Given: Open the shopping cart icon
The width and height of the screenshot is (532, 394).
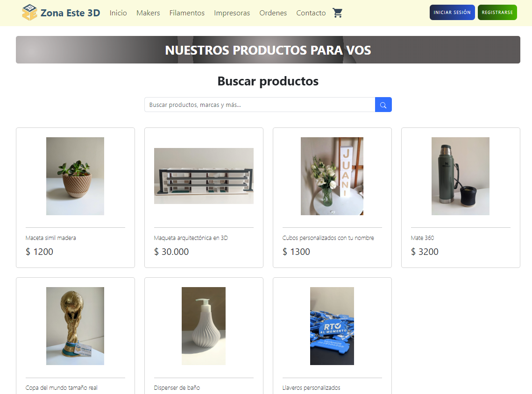Looking at the screenshot, I should click(337, 13).
